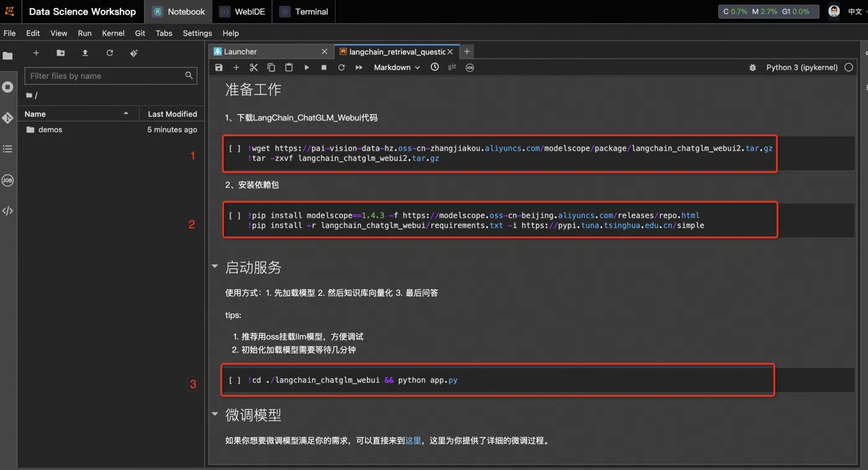The width and height of the screenshot is (868, 470).
Task: Collapse the 启动服务 section
Action: click(215, 267)
